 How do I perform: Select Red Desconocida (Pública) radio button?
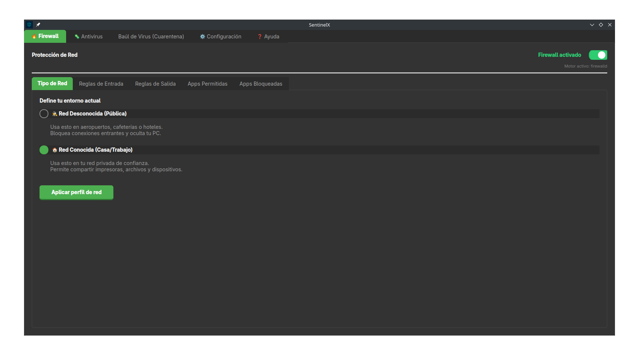(x=44, y=114)
